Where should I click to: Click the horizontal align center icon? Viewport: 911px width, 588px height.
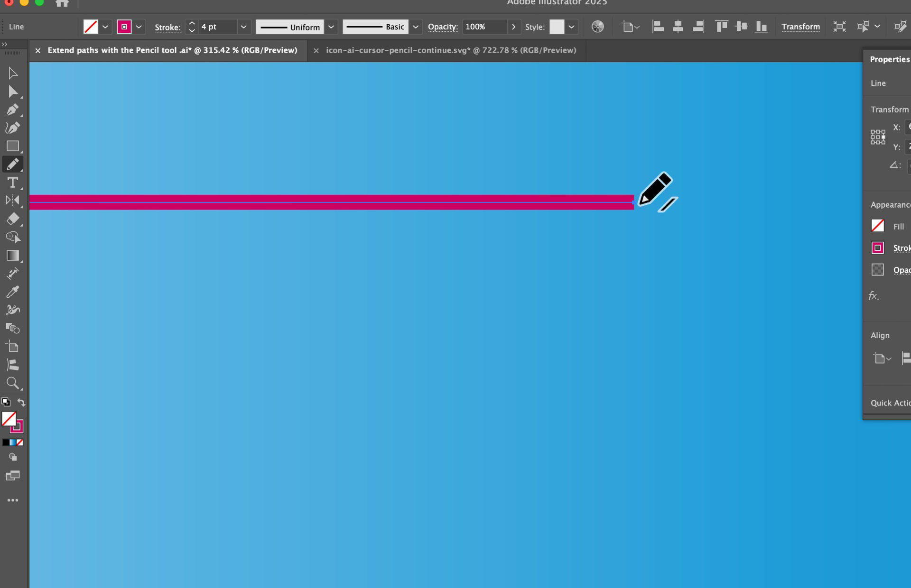(x=678, y=27)
